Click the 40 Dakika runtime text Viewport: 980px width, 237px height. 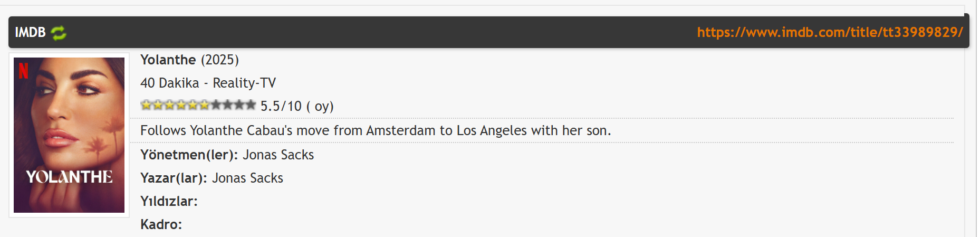click(170, 83)
